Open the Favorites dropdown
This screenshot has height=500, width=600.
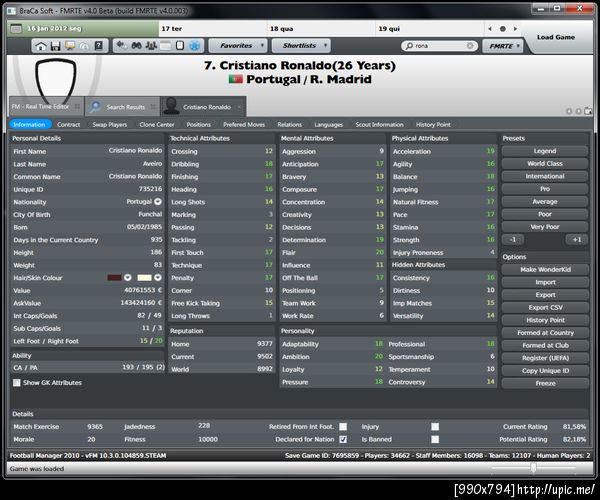[238, 46]
